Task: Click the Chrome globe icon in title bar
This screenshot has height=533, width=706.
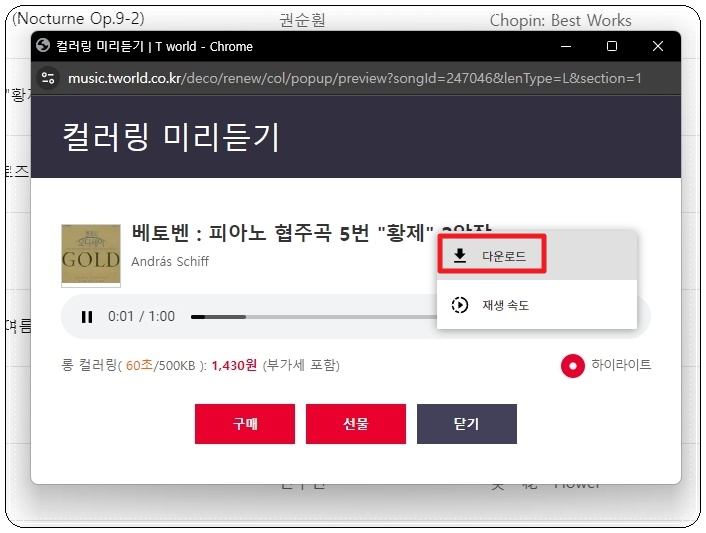Action: [x=43, y=45]
